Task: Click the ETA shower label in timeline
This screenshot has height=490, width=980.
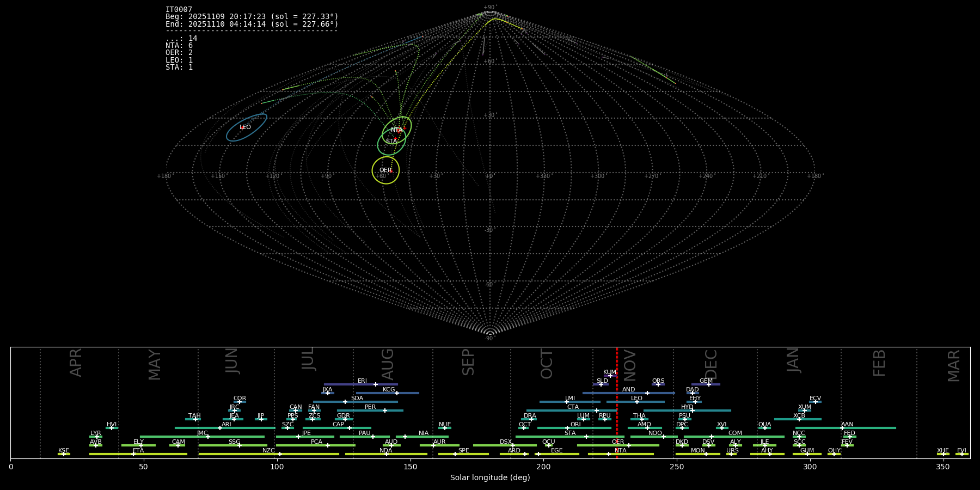Action: (x=138, y=451)
